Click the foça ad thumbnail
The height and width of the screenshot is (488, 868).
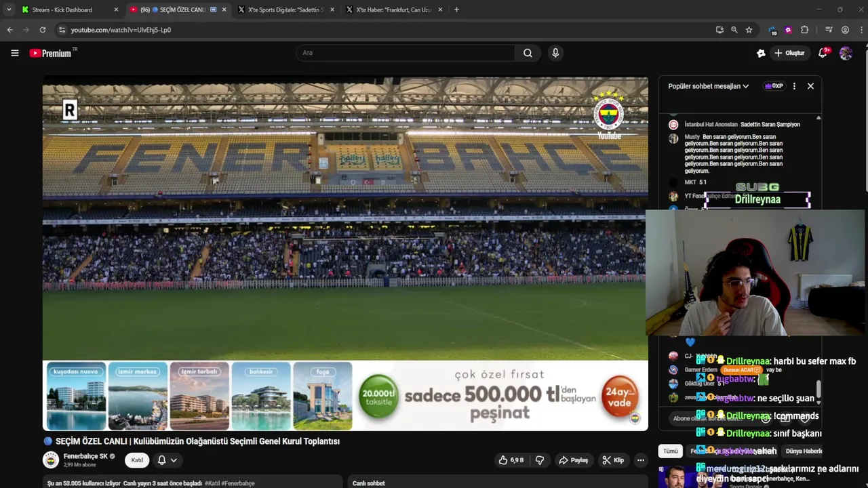tap(323, 396)
